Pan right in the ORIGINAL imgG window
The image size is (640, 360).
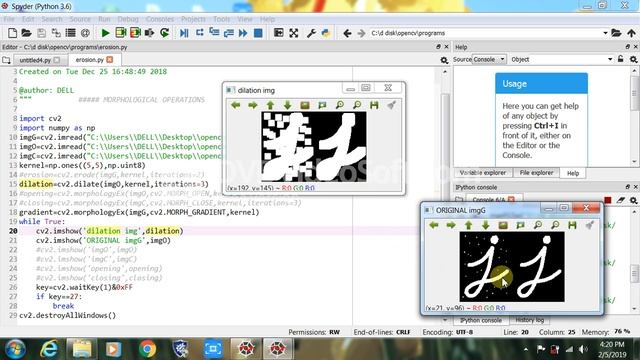(451, 225)
